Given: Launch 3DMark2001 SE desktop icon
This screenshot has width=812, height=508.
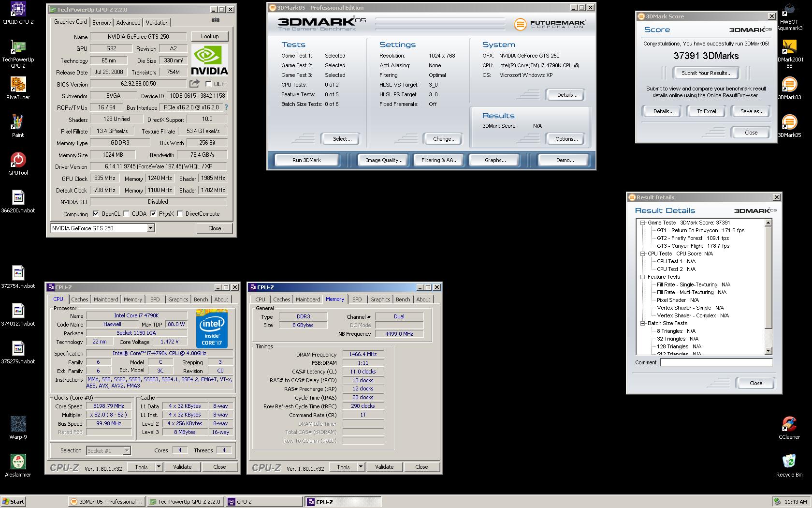Looking at the screenshot, I should coord(789,54).
